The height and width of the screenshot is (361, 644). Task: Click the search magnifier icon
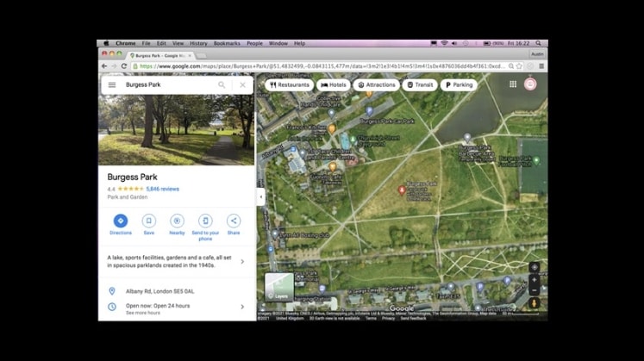[222, 85]
